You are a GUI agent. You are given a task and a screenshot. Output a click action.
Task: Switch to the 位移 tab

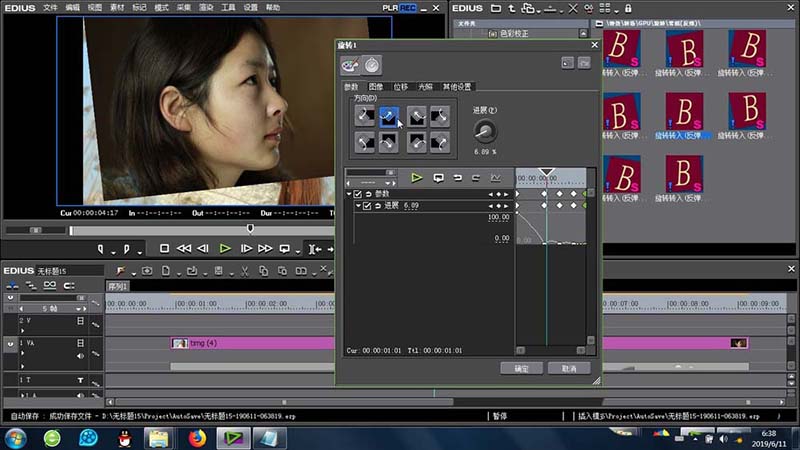coord(401,87)
